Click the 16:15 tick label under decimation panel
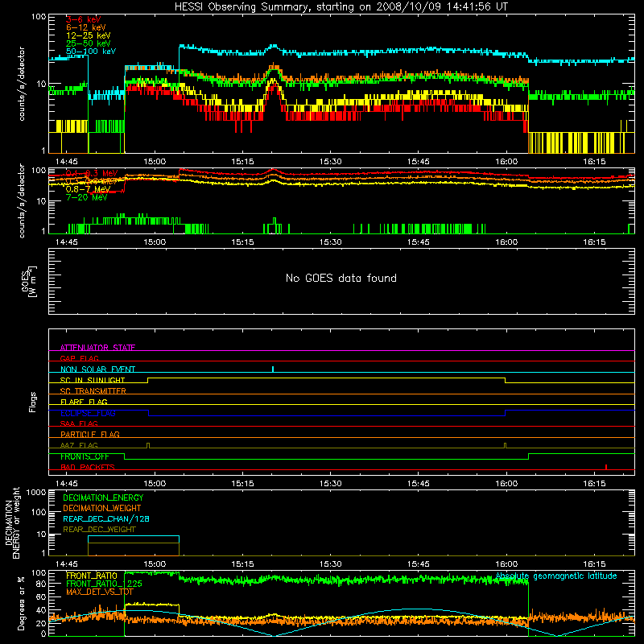Screen dimensions: 644x644 (x=594, y=564)
